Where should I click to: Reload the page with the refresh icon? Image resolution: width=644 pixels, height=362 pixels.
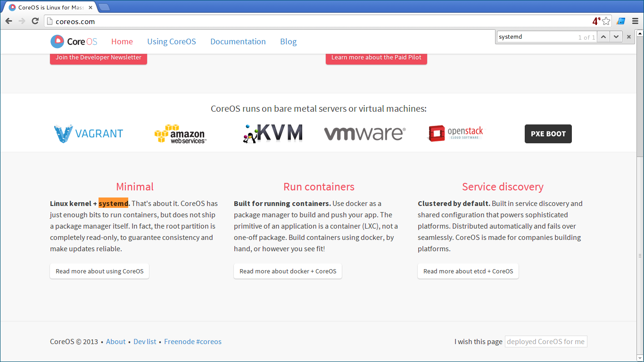point(35,21)
